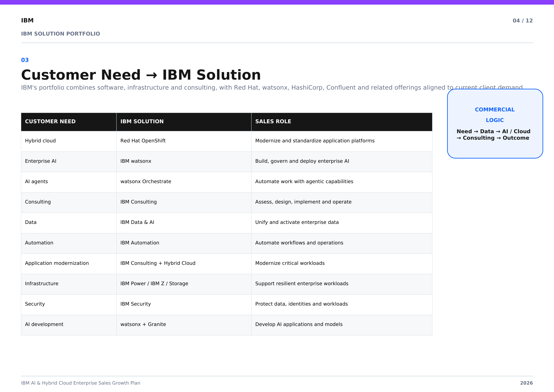Screen dimensions: 554x392
Task: Click the subtitle starting "IBM's portfolio combines software"
Action: (272, 87)
